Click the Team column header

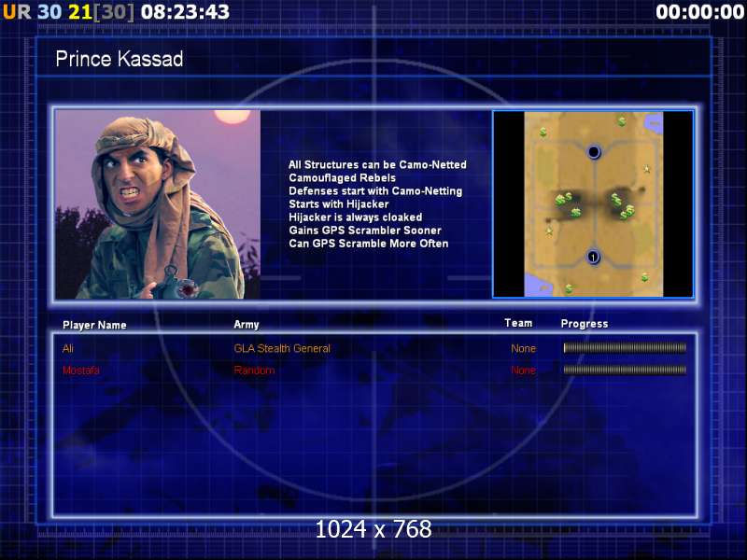coord(518,323)
